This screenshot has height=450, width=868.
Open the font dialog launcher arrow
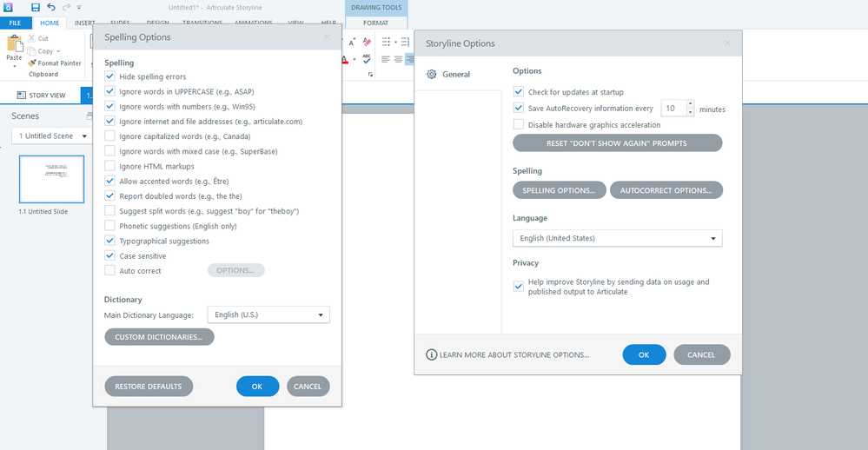tap(370, 74)
